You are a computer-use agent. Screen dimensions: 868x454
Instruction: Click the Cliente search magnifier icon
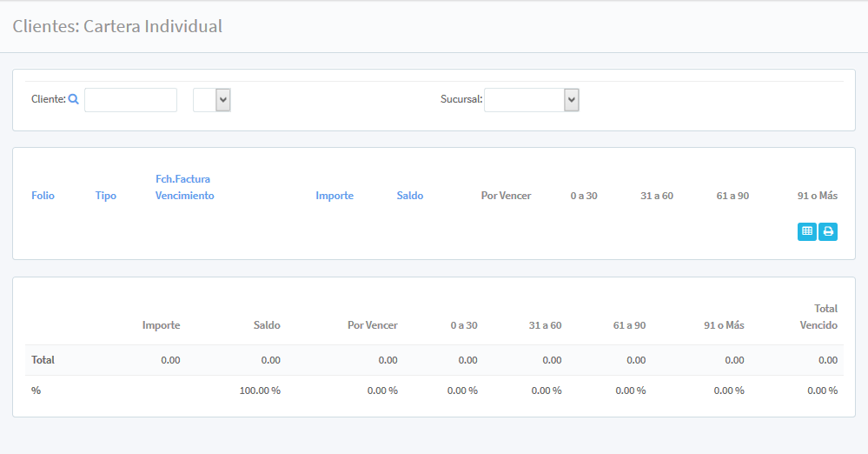(74, 99)
